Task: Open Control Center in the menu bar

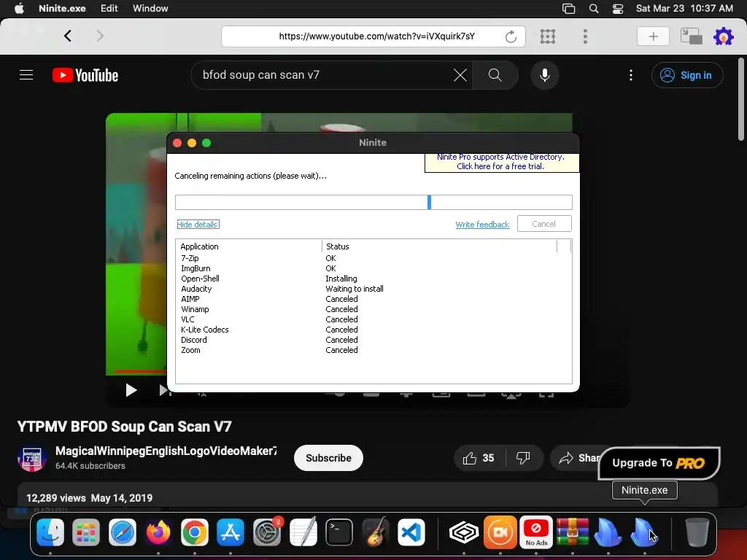Action: point(618,9)
